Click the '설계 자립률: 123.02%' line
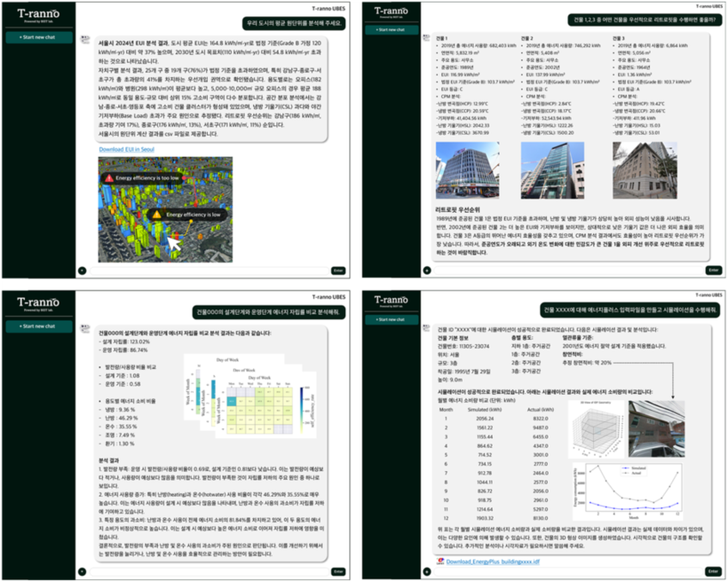728x581 pixels. pyautogui.click(x=124, y=342)
